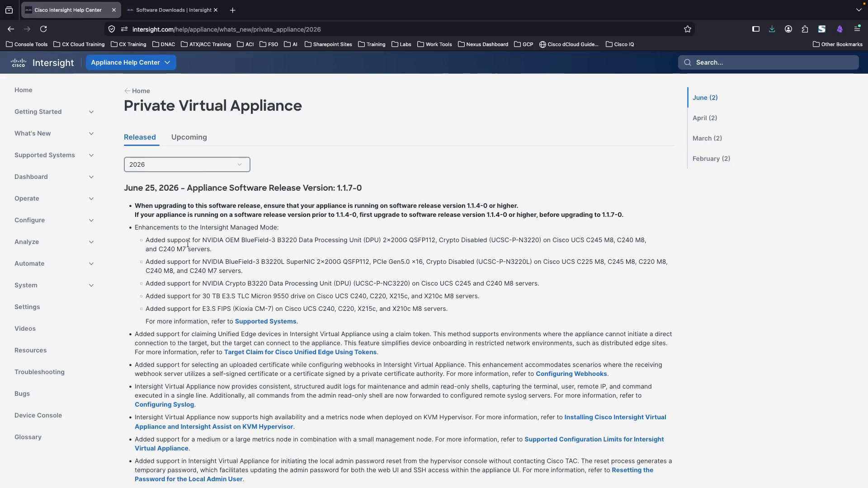Image resolution: width=868 pixels, height=488 pixels.
Task: Open the Supported Systems link in the release notes
Action: (x=265, y=321)
